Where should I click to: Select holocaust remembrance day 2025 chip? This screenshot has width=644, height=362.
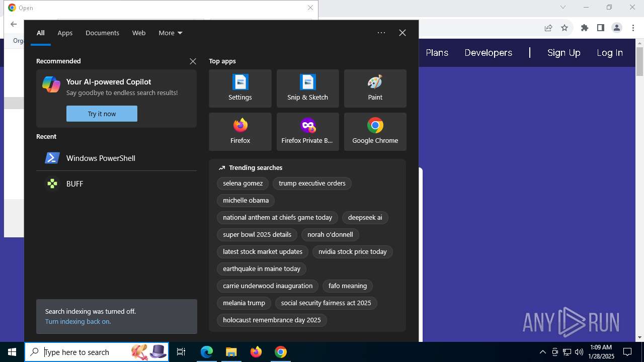coord(272,320)
